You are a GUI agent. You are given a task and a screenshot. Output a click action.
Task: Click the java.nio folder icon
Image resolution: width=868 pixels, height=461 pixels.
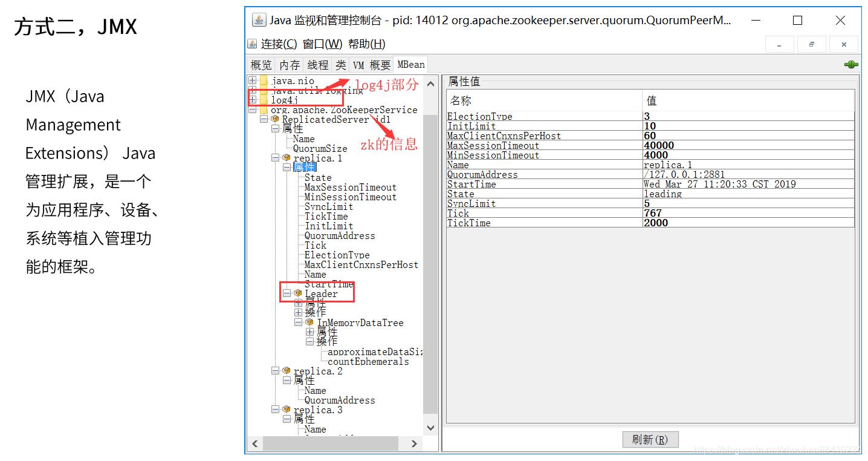click(x=264, y=80)
